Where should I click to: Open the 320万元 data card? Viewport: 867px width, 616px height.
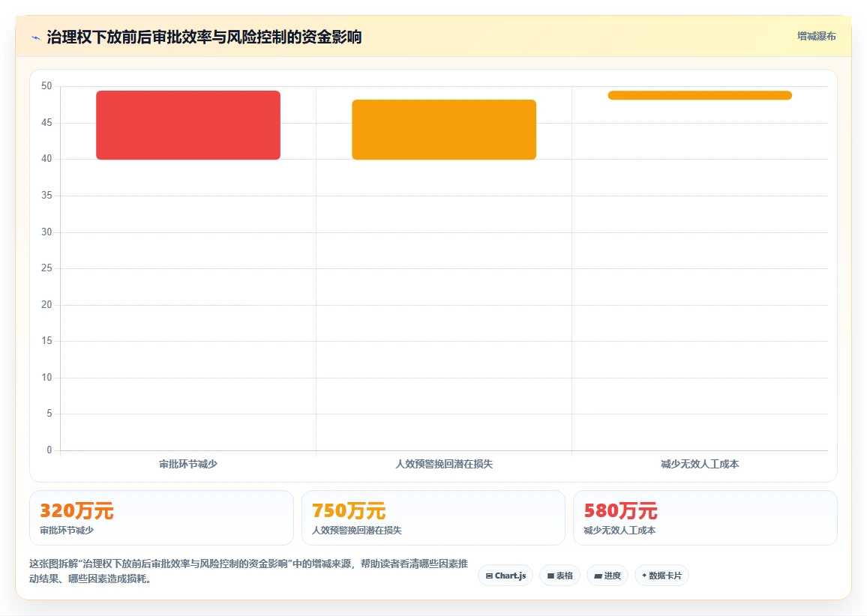(161, 518)
